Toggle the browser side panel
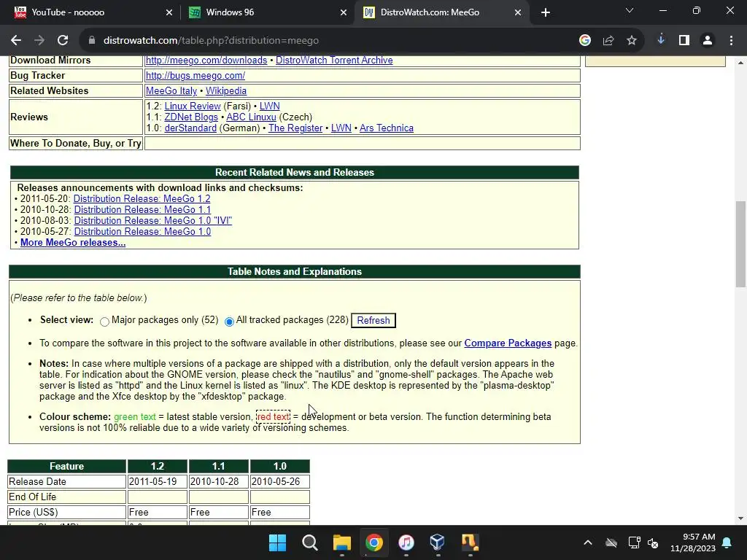 pyautogui.click(x=684, y=41)
